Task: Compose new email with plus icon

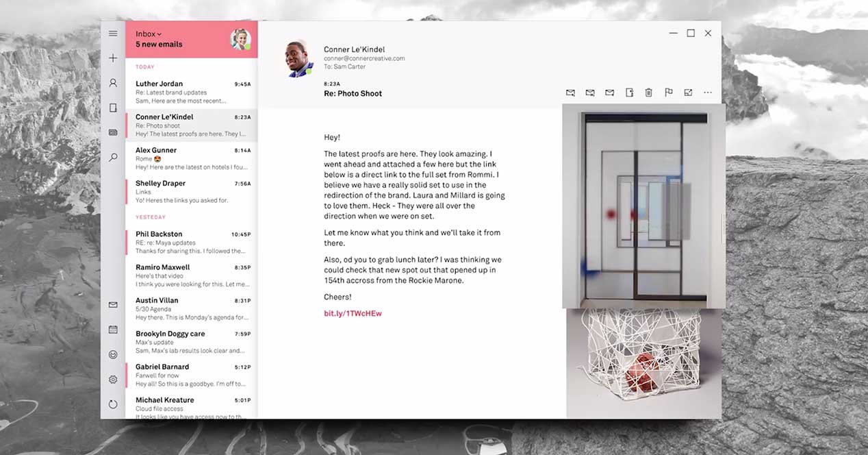Action: (x=113, y=58)
